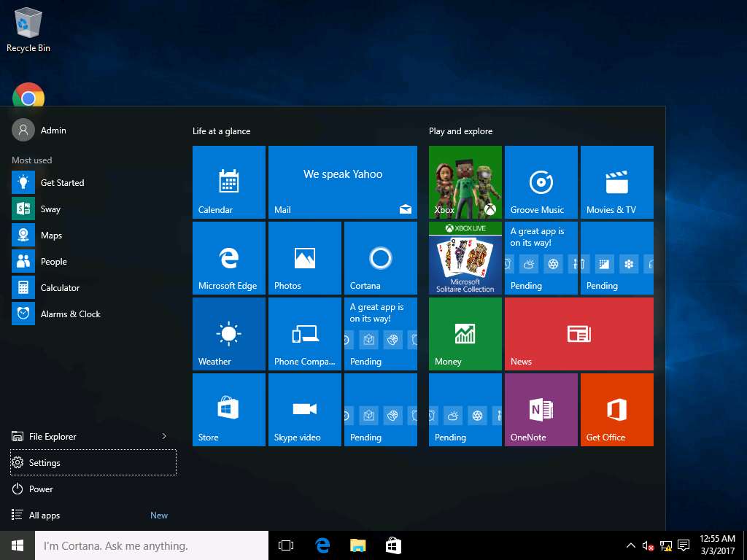The width and height of the screenshot is (747, 560).
Task: Click the Life at a glance heading
Action: 222,131
